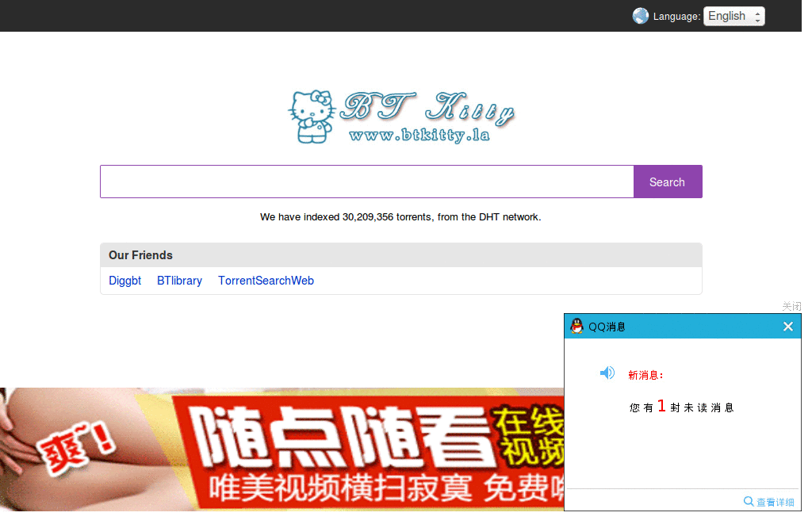Click the globe icon beside Language
Screen dimensions: 812x524
(640, 16)
